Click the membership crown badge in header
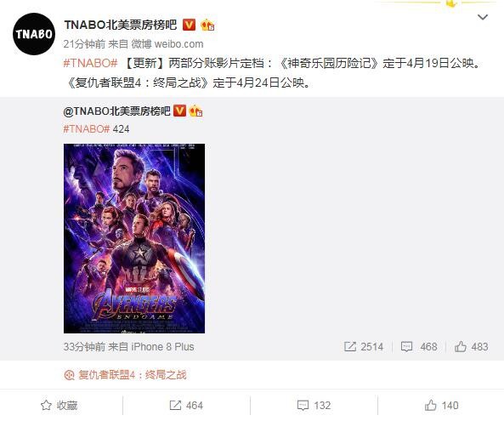The width and height of the screenshot is (504, 421). click(207, 25)
